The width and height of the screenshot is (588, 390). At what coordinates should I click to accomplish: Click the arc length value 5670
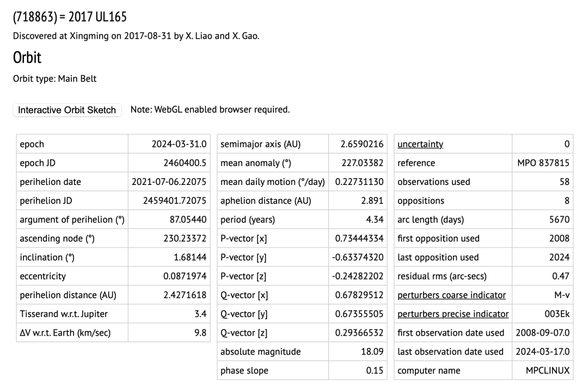click(559, 220)
